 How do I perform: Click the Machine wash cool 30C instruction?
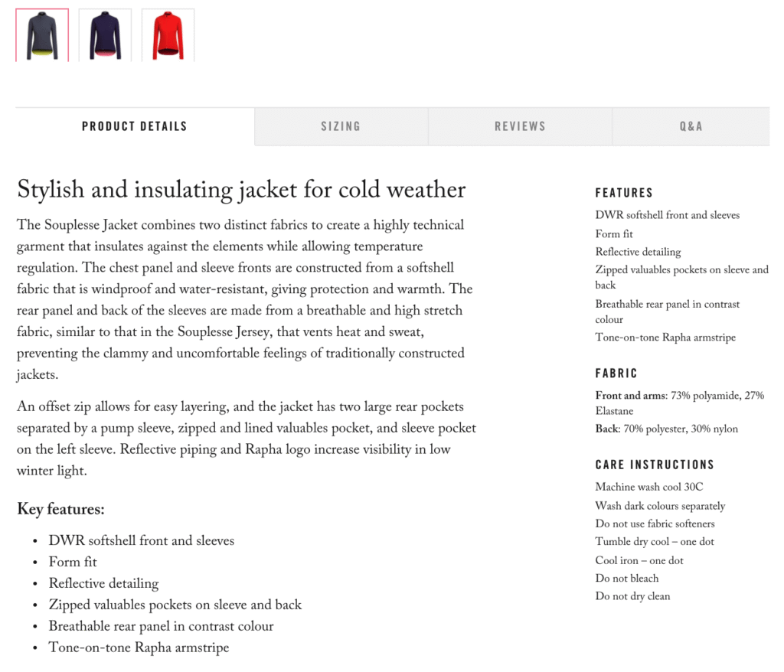pyautogui.click(x=648, y=487)
